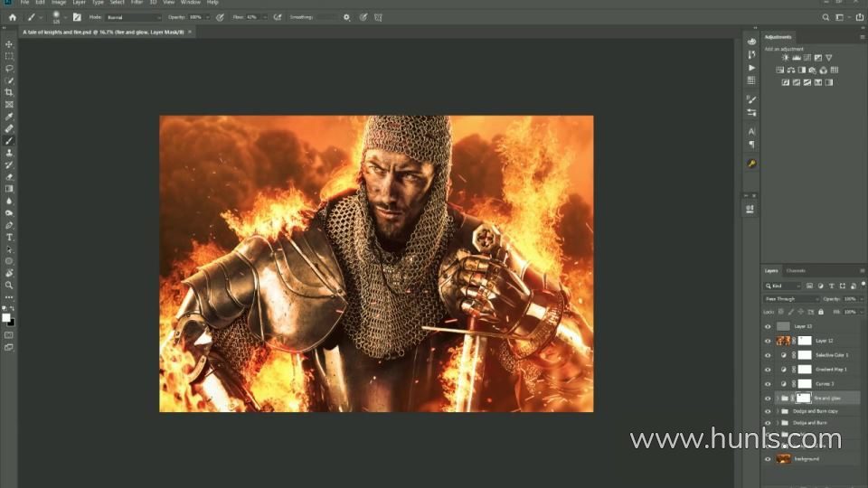Open the layer filter Kind dropdown

tap(783, 286)
